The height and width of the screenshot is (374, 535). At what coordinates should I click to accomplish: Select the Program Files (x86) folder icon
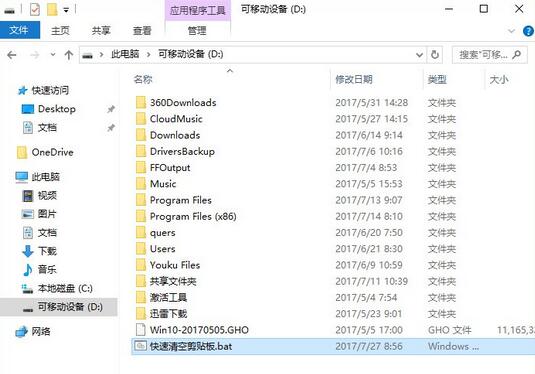141,216
